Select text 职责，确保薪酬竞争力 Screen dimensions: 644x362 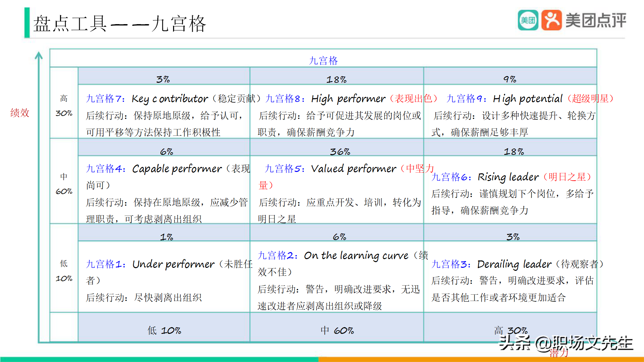click(x=306, y=132)
